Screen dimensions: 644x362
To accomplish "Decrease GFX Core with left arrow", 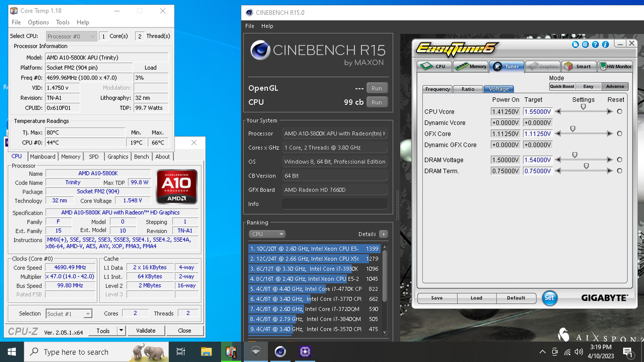I will tap(558, 134).
